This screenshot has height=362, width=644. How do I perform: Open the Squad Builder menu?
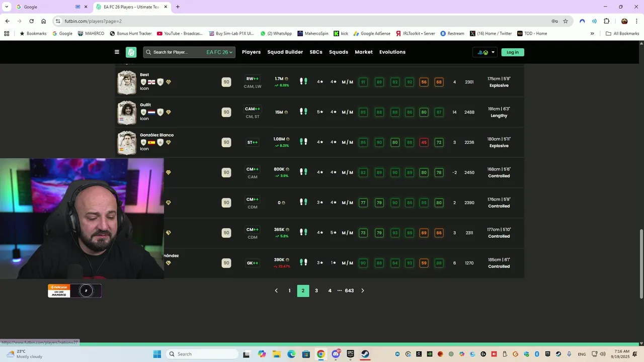[x=285, y=52]
